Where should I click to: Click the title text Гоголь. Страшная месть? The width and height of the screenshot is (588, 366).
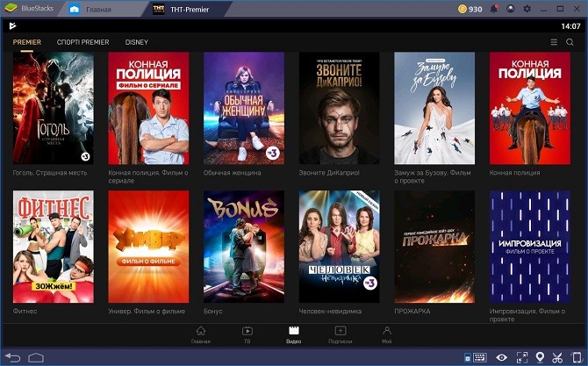coord(50,173)
